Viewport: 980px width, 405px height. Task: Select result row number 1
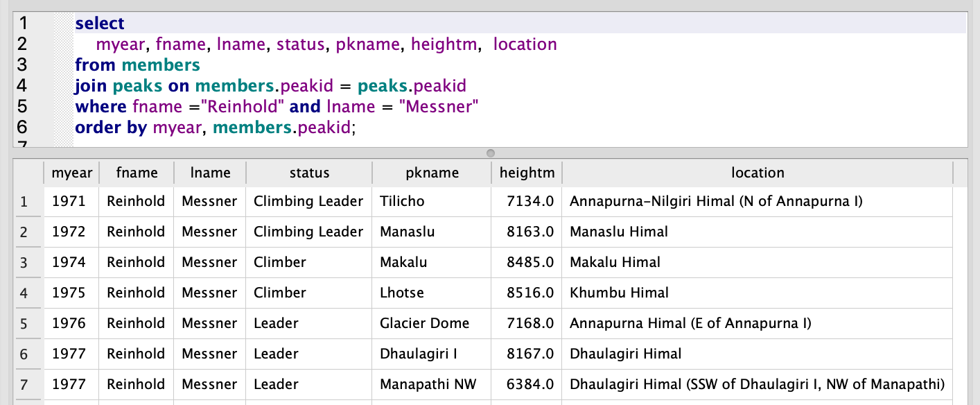coord(24,202)
